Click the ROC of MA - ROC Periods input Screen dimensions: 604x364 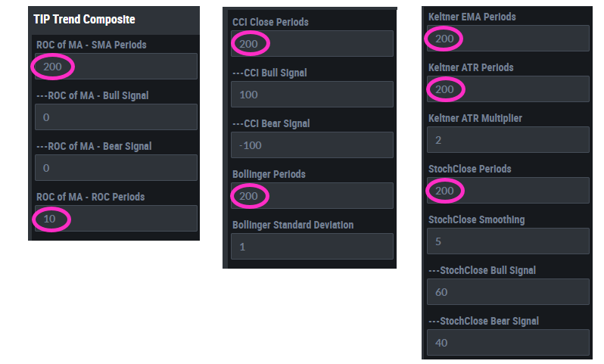pos(116,219)
